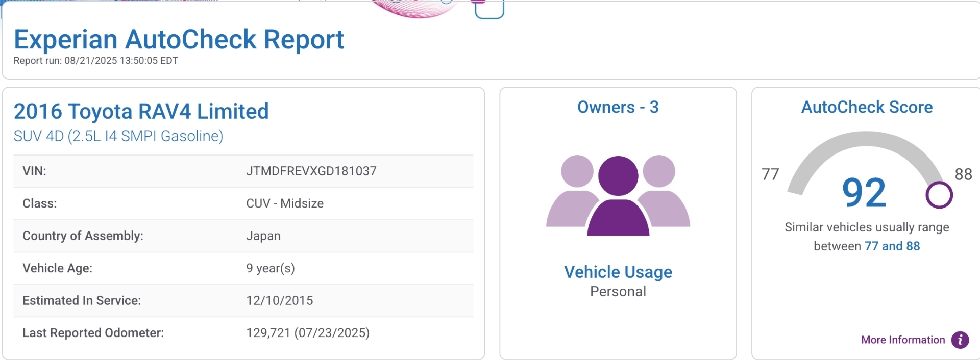Image resolution: width=980 pixels, height=362 pixels.
Task: Click the AutoCheck Score heading
Action: click(867, 107)
